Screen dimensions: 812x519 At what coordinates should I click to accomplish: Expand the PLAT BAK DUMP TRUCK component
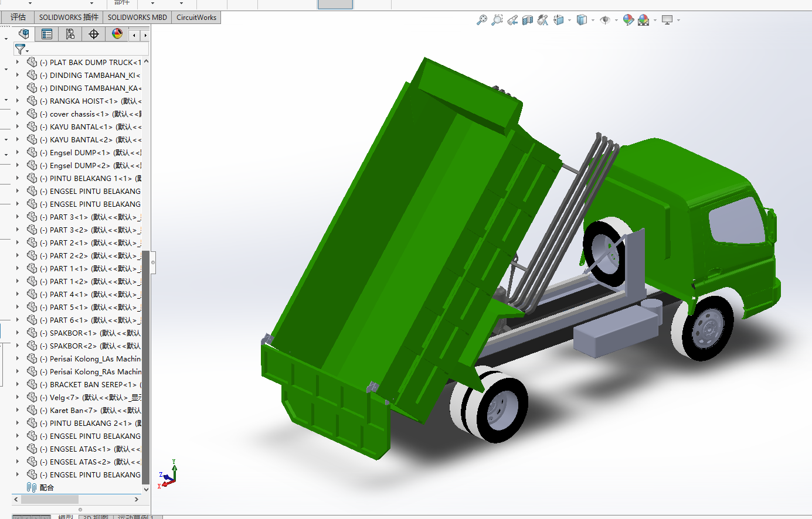click(18, 62)
